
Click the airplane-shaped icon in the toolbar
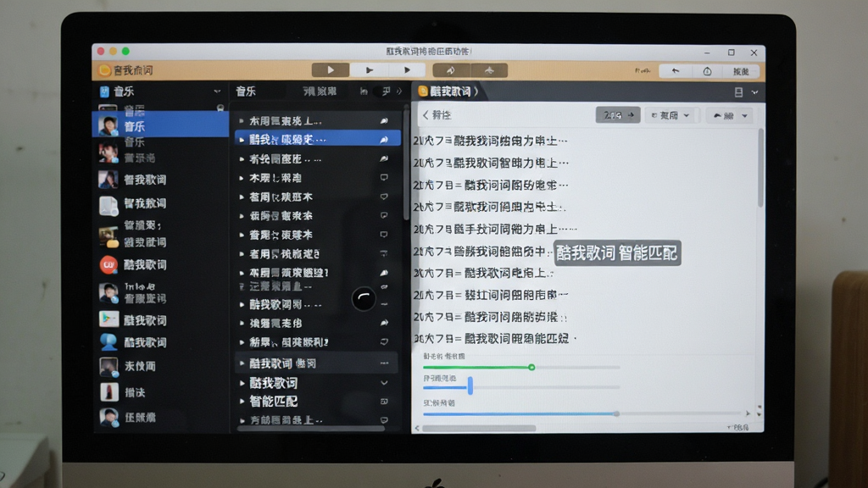489,70
